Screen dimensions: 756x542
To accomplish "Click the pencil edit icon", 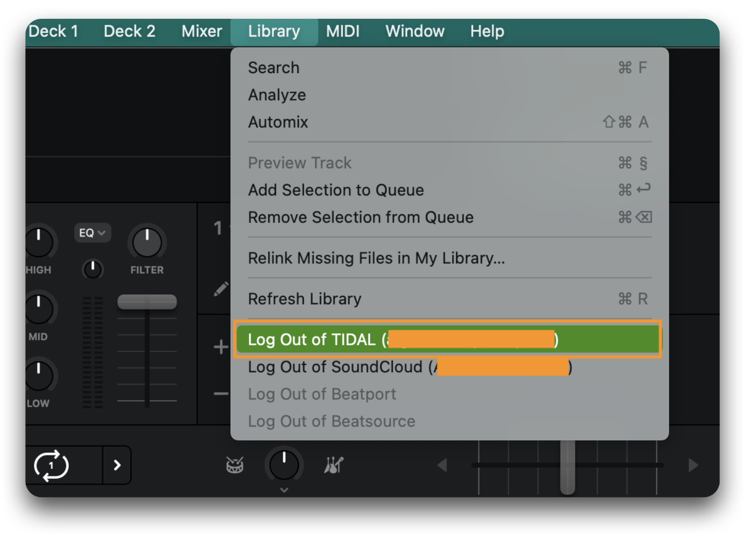I will (221, 289).
